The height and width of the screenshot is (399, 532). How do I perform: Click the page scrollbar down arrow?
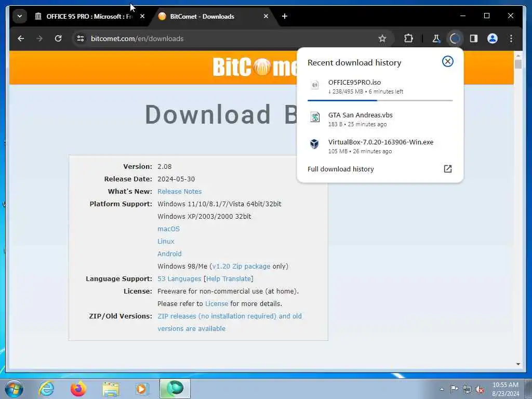tap(518, 364)
